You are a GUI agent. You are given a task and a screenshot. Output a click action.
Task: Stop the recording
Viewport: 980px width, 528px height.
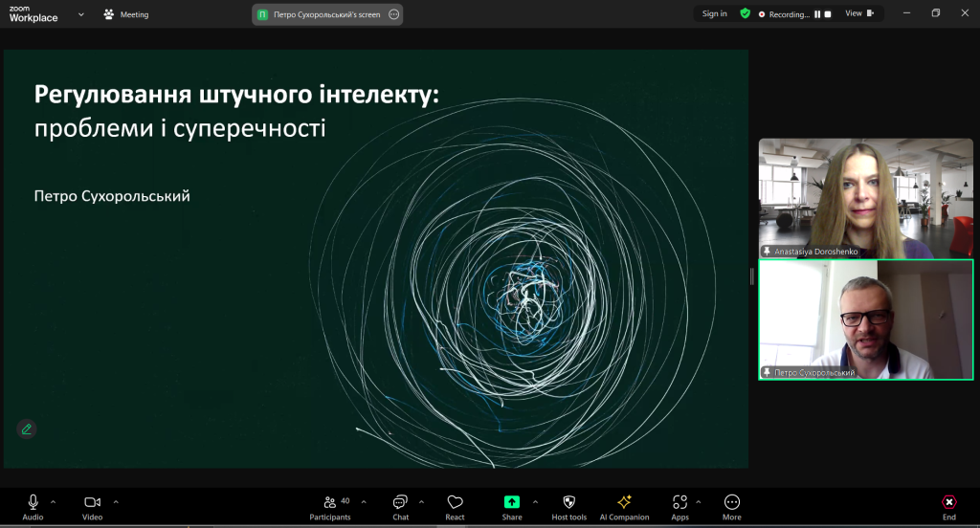pos(828,14)
